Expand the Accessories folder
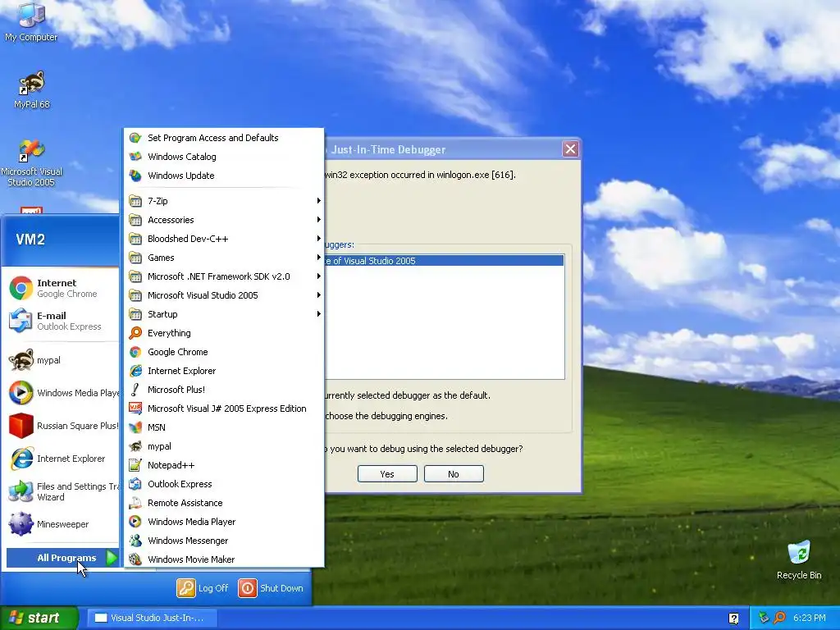This screenshot has height=630, width=840. [224, 220]
